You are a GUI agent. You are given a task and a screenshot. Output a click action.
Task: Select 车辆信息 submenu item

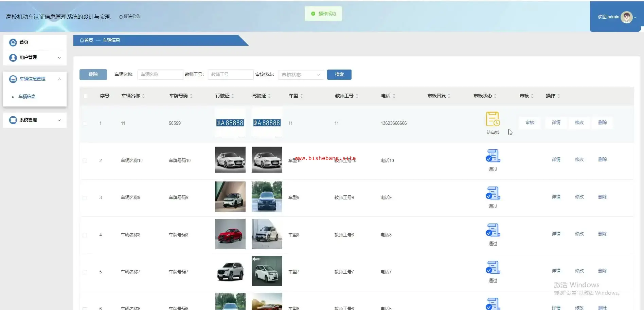(27, 97)
